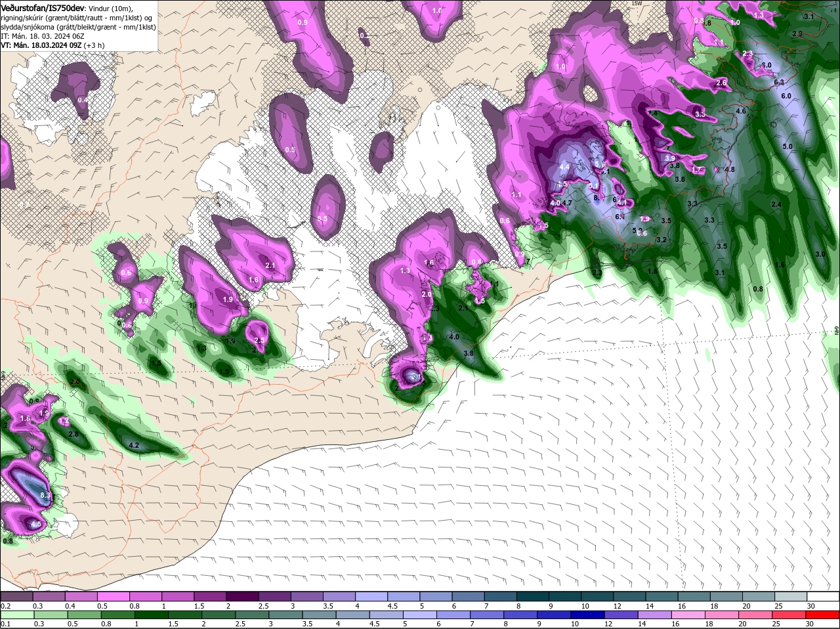Select the "Vindur (10m)" text in the header
The width and height of the screenshot is (840, 629).
(x=110, y=8)
